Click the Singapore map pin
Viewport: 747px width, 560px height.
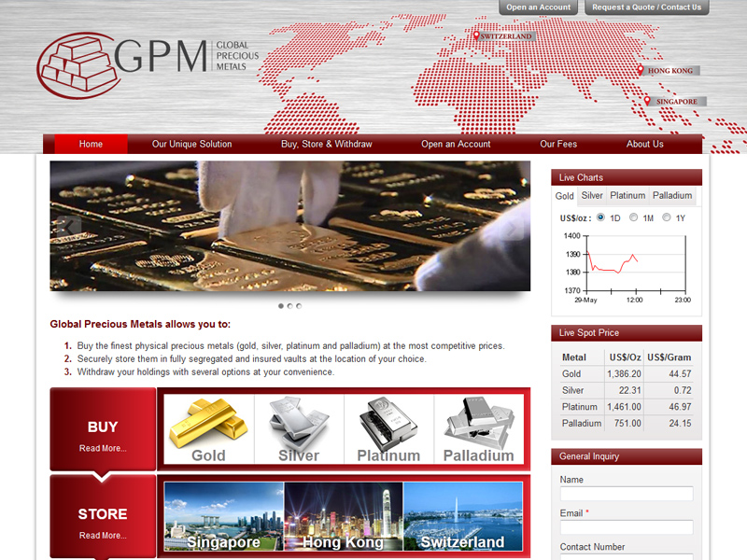(647, 101)
